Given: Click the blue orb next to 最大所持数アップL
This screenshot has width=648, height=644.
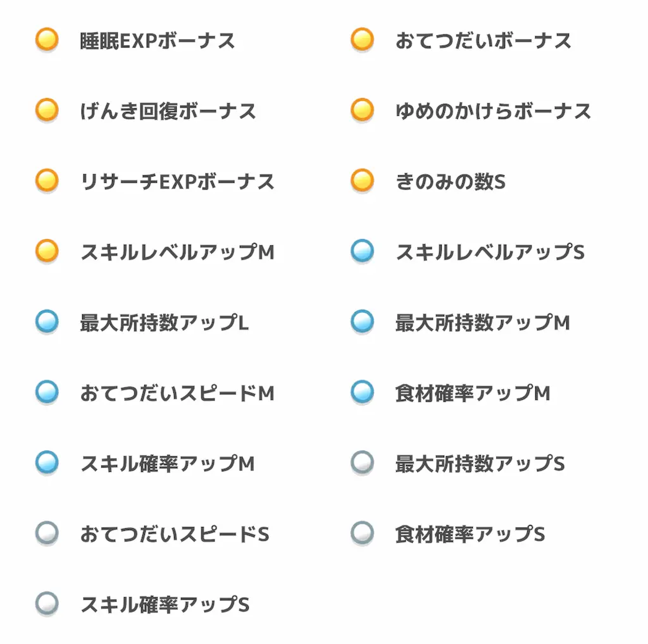Looking at the screenshot, I should 47,321.
